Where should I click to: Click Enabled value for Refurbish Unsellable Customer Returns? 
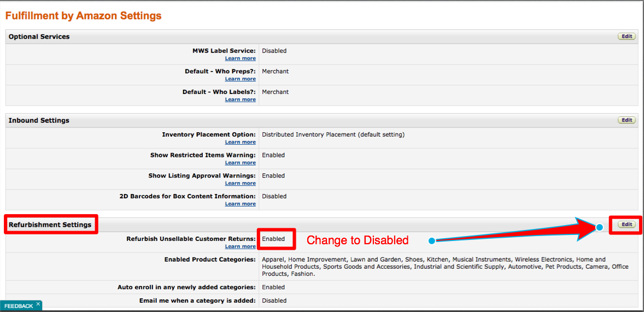273,239
